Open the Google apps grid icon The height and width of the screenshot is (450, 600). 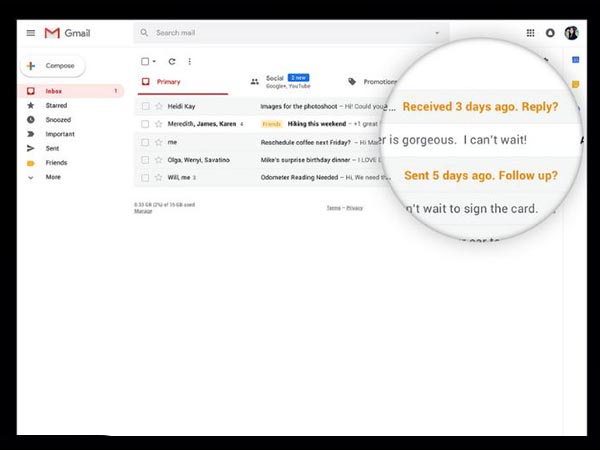click(530, 33)
